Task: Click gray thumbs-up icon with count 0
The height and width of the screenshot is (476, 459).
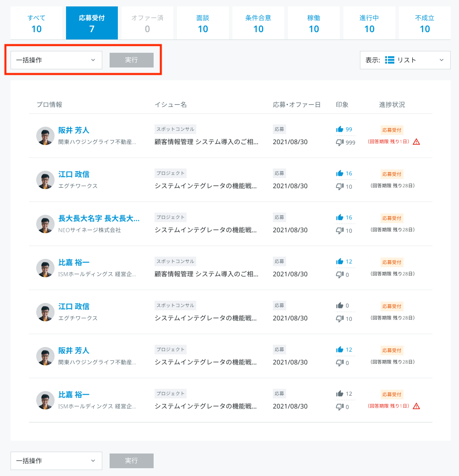Action: pos(340,305)
